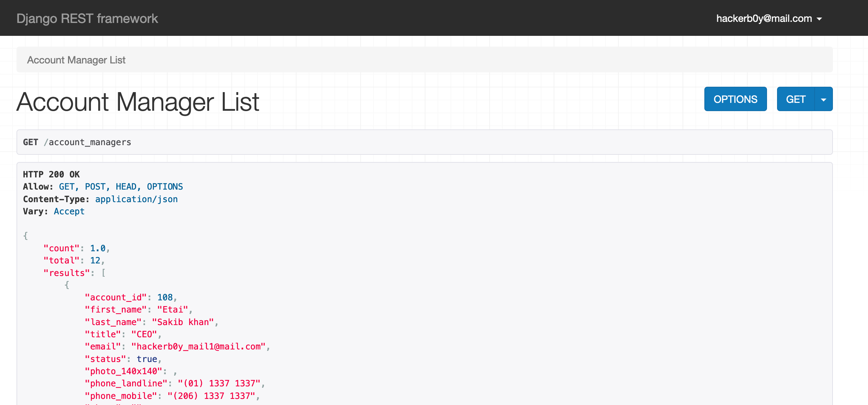Click the HTTP 200 OK status line
Image resolution: width=868 pixels, height=405 pixels.
[51, 175]
